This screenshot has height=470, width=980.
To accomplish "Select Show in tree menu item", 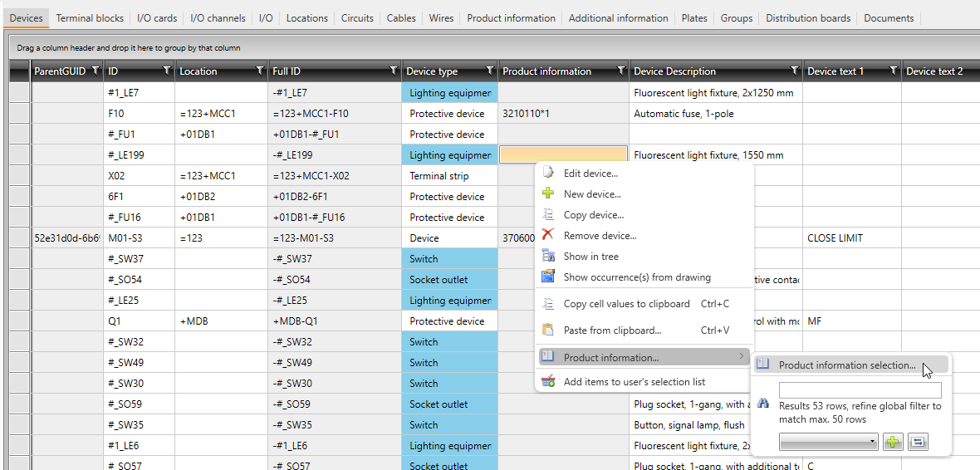I will 590,257.
